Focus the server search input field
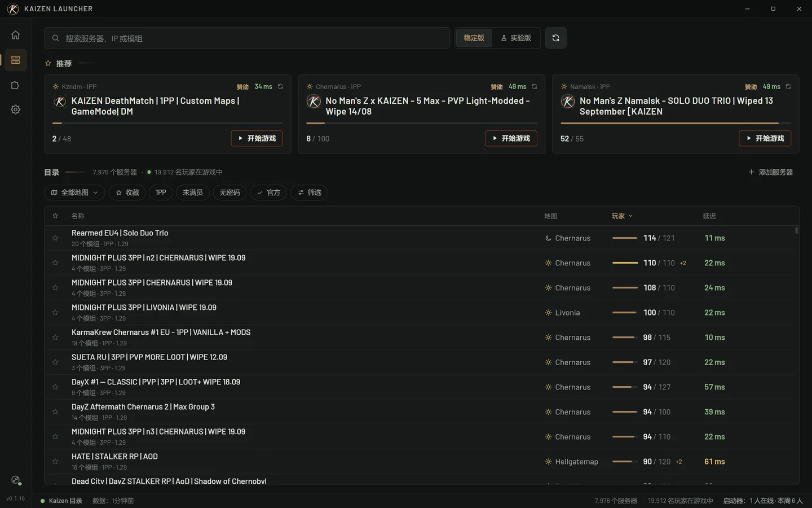This screenshot has height=508, width=812. coord(247,38)
